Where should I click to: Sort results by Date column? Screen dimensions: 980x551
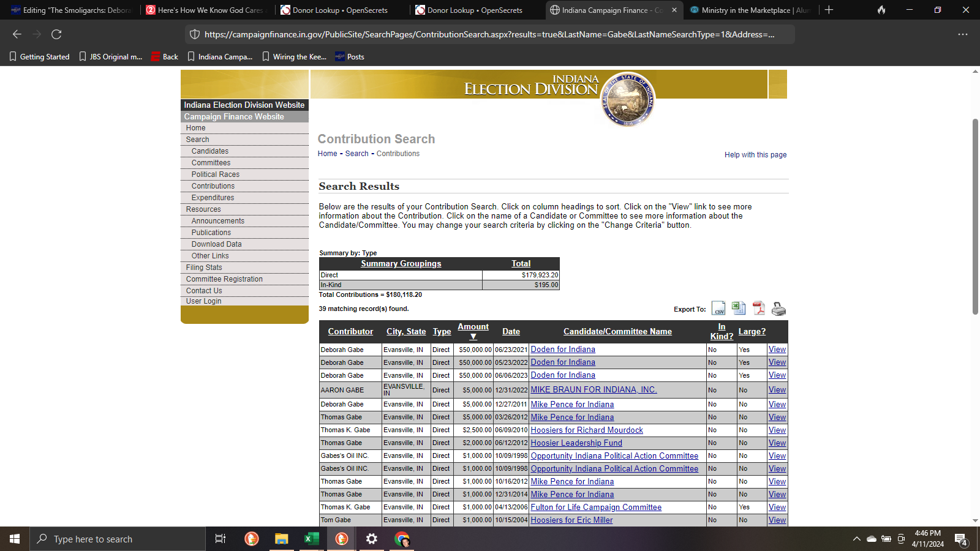click(x=511, y=332)
